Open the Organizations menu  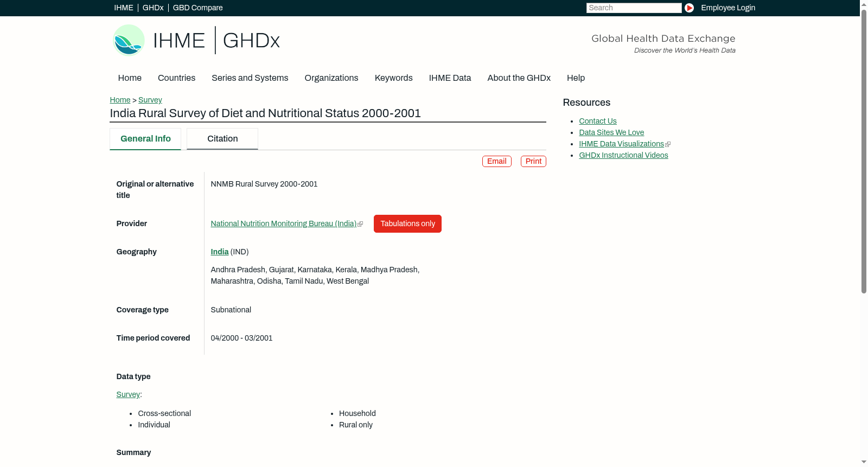(331, 78)
